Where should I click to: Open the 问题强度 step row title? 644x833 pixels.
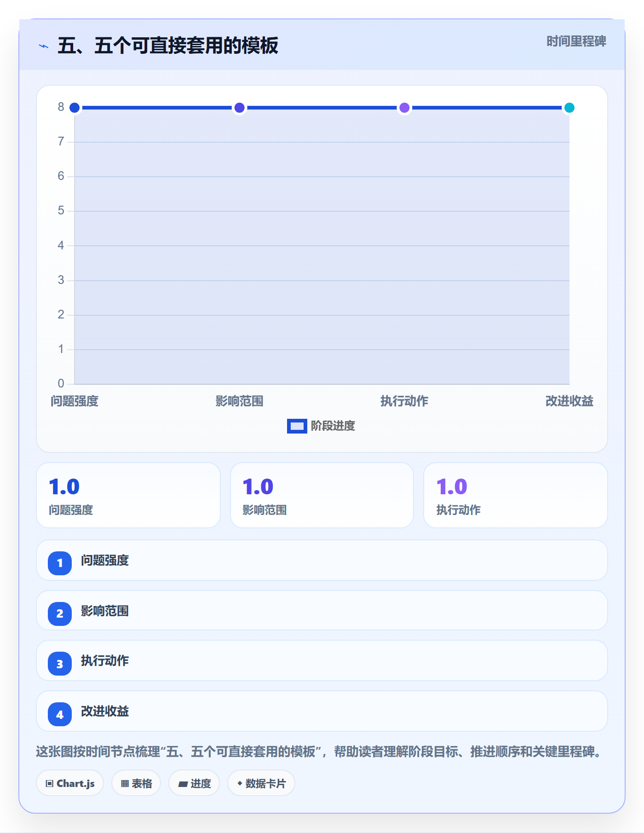(105, 561)
